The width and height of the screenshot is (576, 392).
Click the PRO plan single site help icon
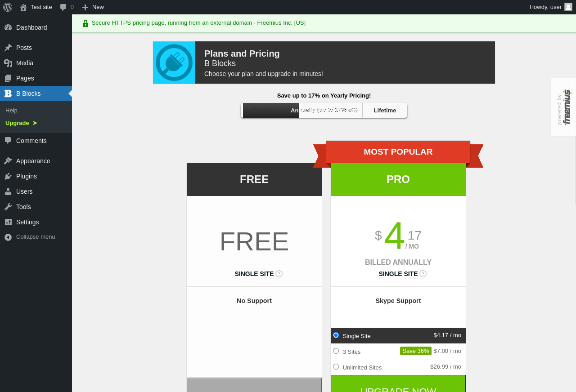tap(423, 274)
